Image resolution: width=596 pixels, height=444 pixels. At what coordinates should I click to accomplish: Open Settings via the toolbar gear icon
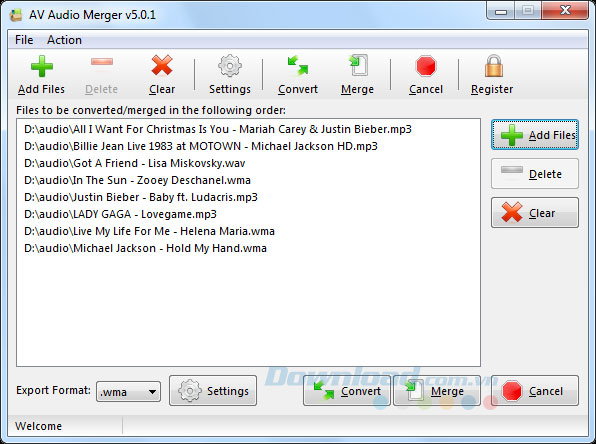coord(230,66)
